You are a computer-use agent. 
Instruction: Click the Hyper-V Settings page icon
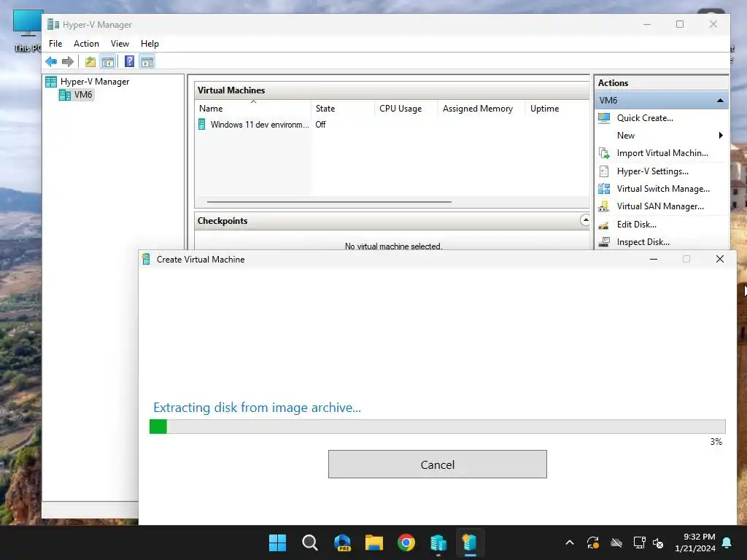tap(604, 171)
